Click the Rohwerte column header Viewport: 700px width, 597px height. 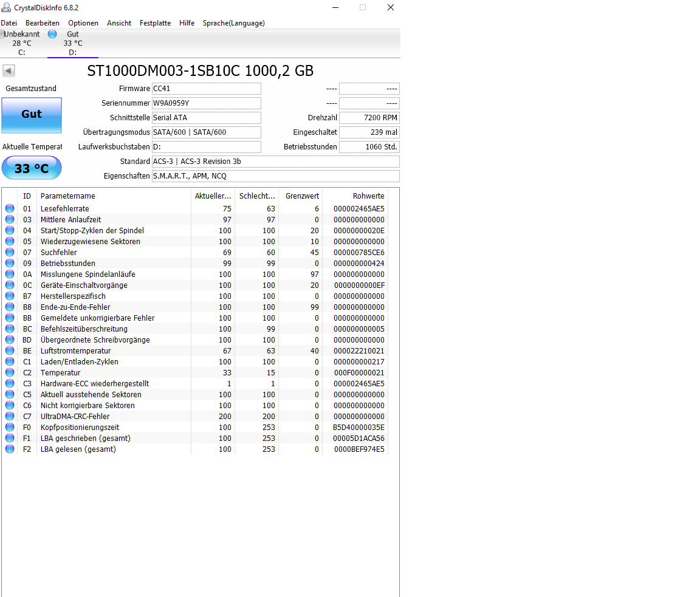(355, 196)
